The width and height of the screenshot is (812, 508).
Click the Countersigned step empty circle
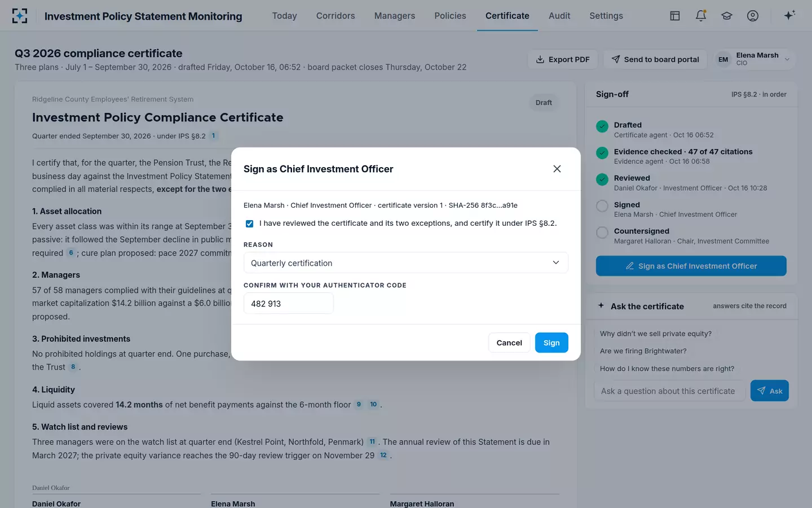602,232
